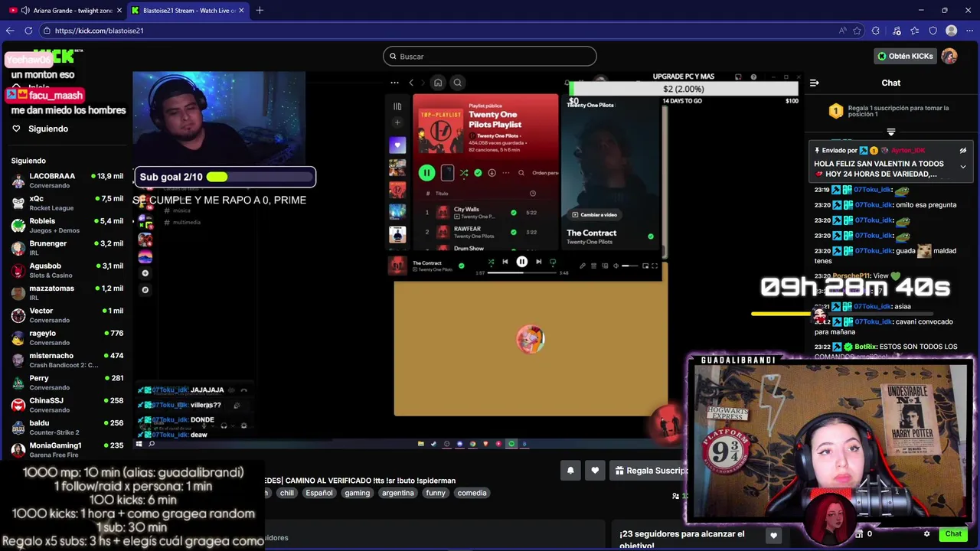Pause playback from the bottom player bar
Viewport: 980px width, 551px height.
click(x=521, y=262)
